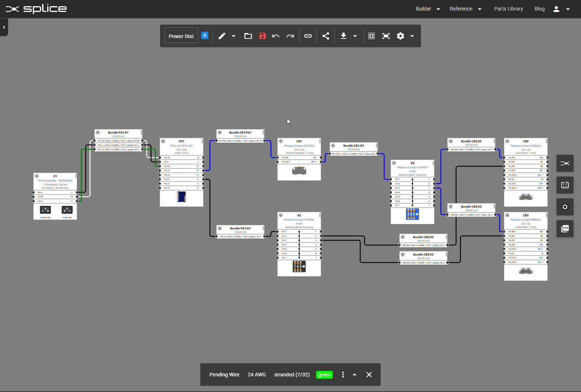581x392 pixels.
Task: Visit the Parts Library page
Action: [x=508, y=9]
